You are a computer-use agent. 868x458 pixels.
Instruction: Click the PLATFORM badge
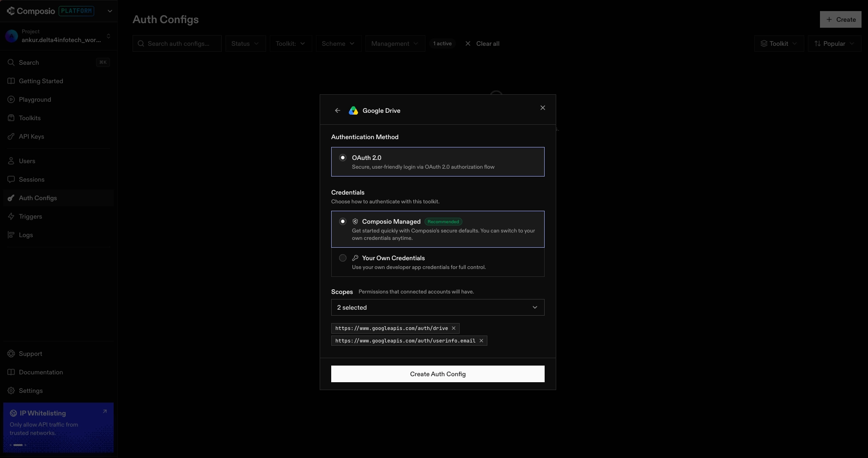click(x=77, y=11)
